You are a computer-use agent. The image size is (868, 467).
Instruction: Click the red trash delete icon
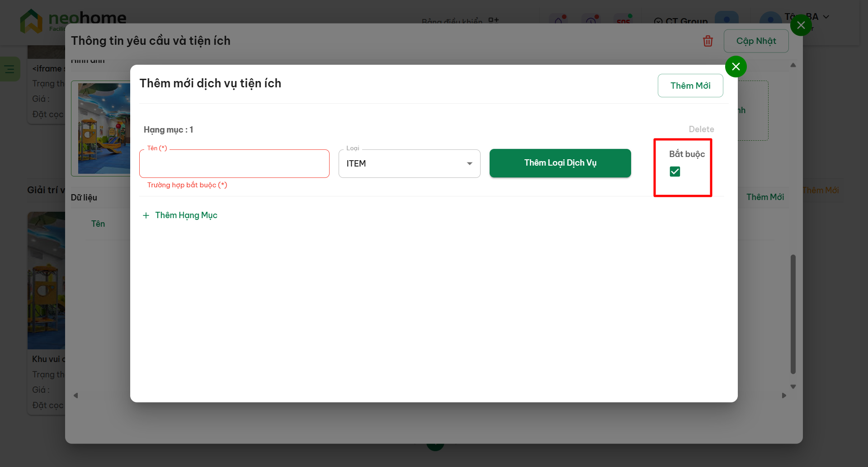click(708, 41)
